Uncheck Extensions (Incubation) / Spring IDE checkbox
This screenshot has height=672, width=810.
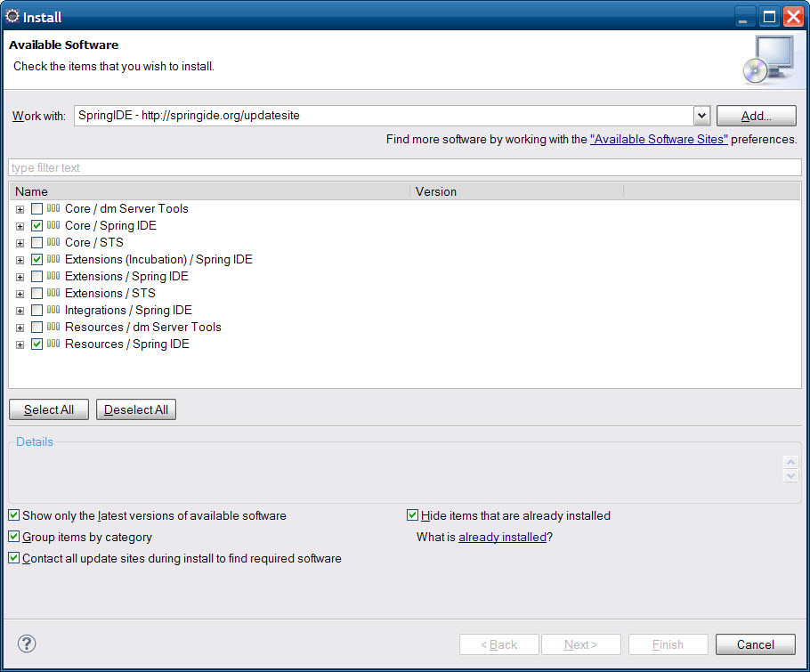pyautogui.click(x=36, y=259)
